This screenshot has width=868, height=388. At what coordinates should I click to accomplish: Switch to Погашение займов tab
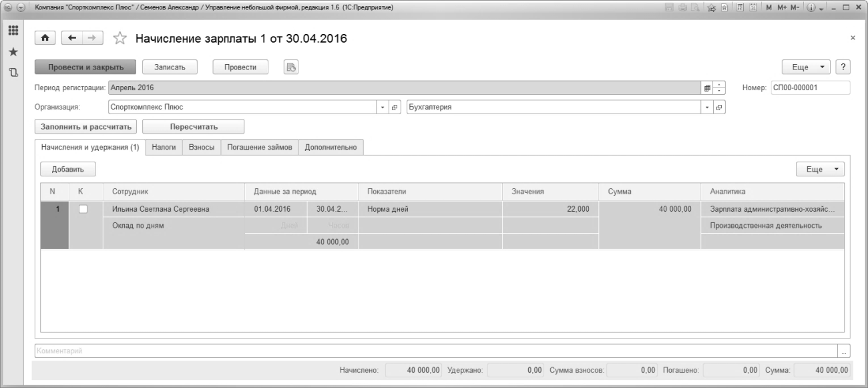(259, 148)
